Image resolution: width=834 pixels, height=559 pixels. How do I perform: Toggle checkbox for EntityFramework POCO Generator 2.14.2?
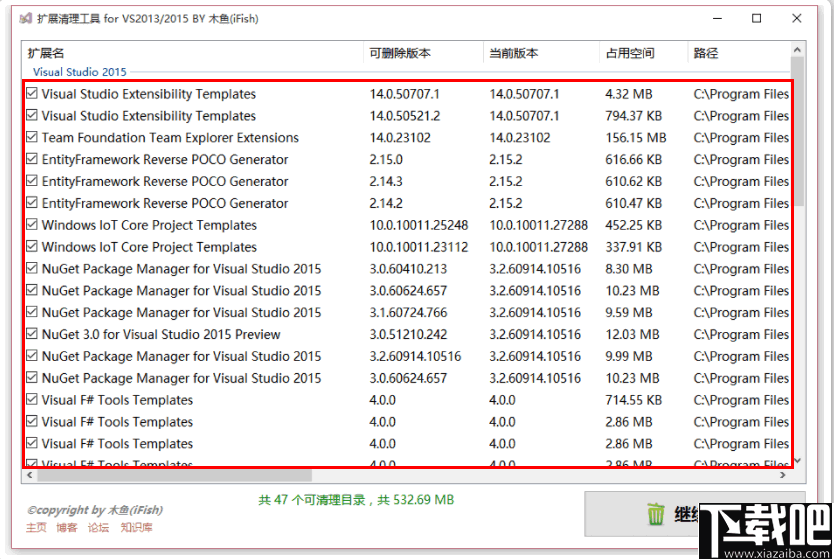pyautogui.click(x=32, y=203)
